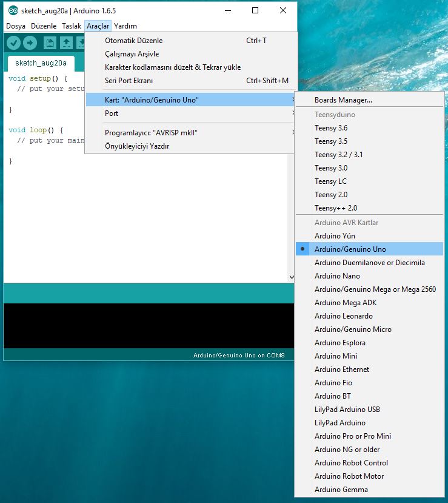
Task: Click the Verify checkmark toolbar icon
Action: pyautogui.click(x=13, y=42)
